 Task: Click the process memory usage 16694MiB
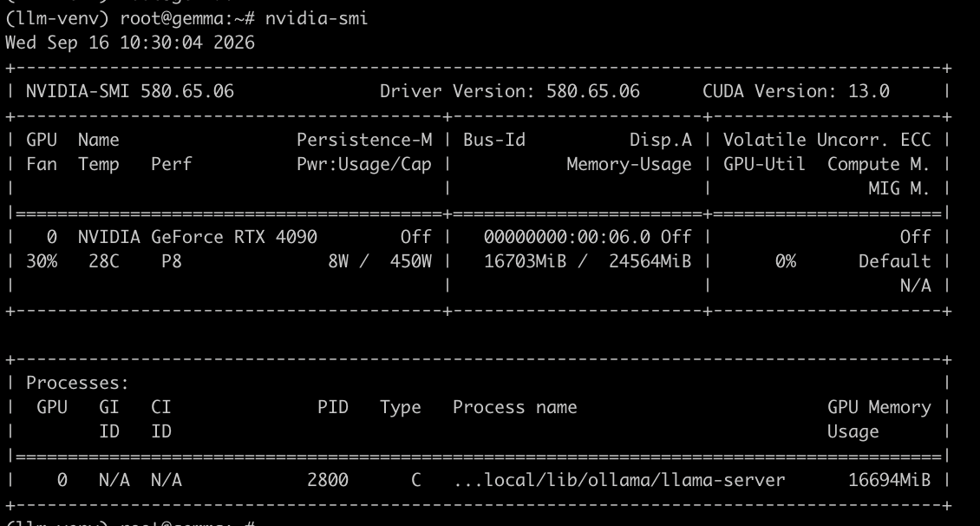pyautogui.click(x=890, y=480)
